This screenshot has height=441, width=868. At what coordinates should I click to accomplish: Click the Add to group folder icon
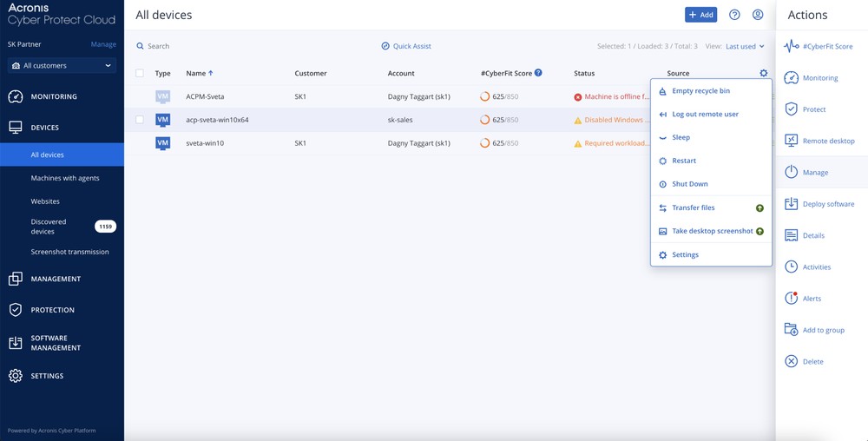point(792,330)
